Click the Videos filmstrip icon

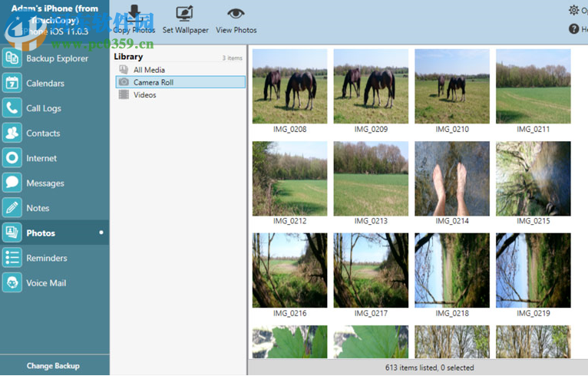[124, 94]
